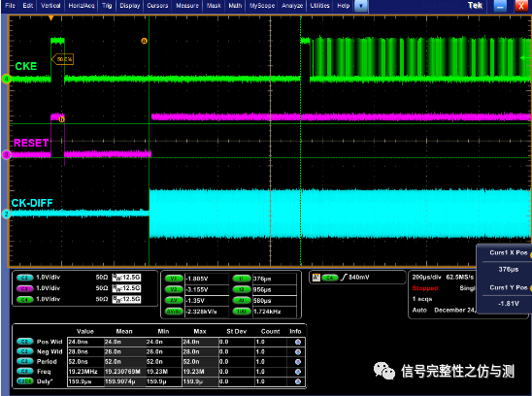Image resolution: width=532 pixels, height=396 pixels.
Task: Select the channel 2 ground reference handle
Action: click(6, 214)
